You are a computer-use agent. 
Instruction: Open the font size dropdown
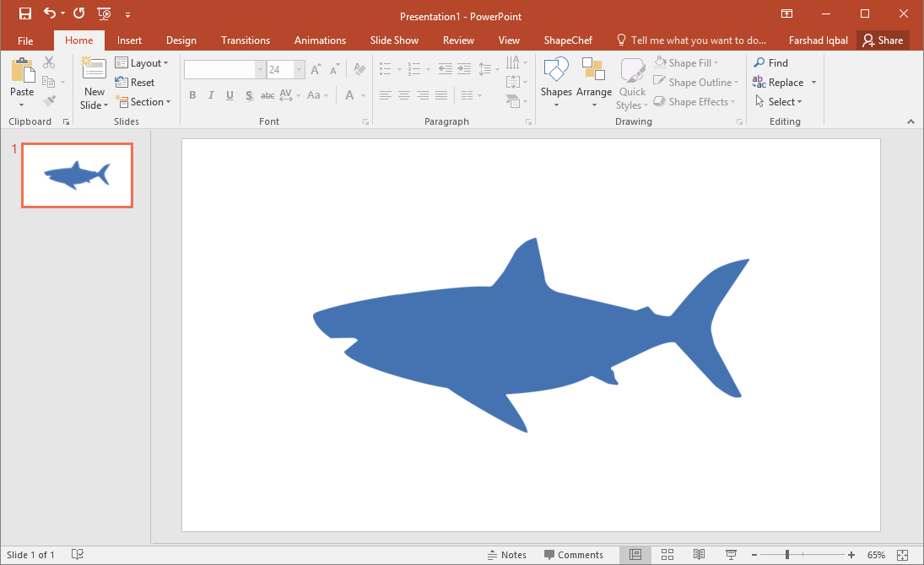coord(300,70)
